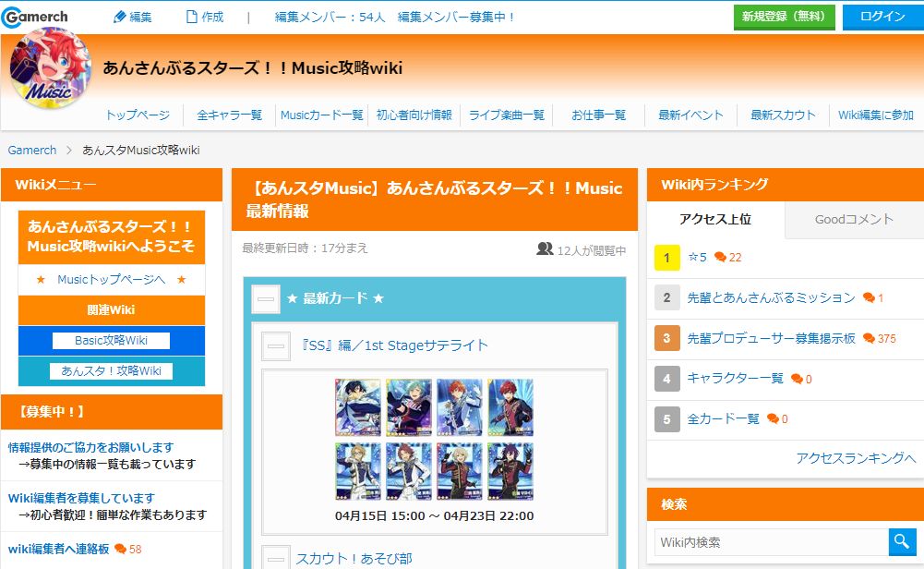Viewport: 924px width, 569px height.
Task: Click the スカウト！あそび部 title link
Action: coord(354,559)
